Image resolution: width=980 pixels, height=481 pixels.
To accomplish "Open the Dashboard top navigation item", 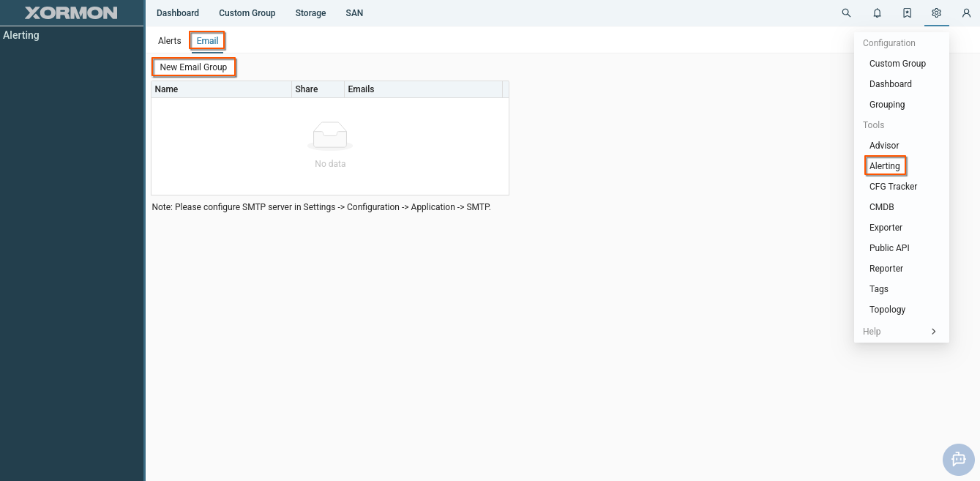I will coord(178,13).
